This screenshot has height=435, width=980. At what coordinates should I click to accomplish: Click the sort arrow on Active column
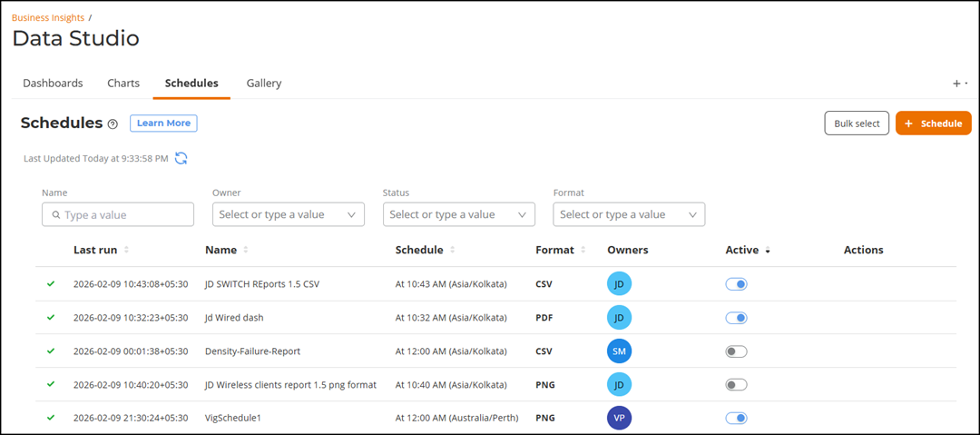point(768,251)
